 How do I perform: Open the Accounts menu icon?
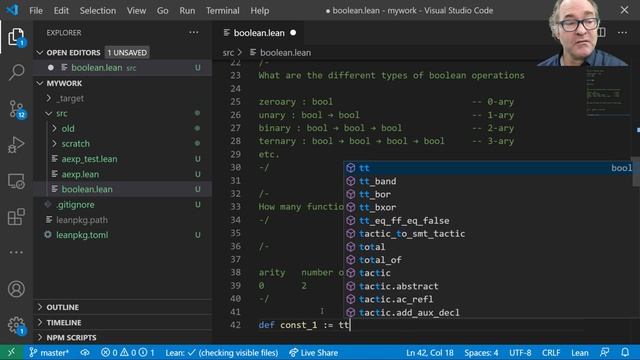16,289
